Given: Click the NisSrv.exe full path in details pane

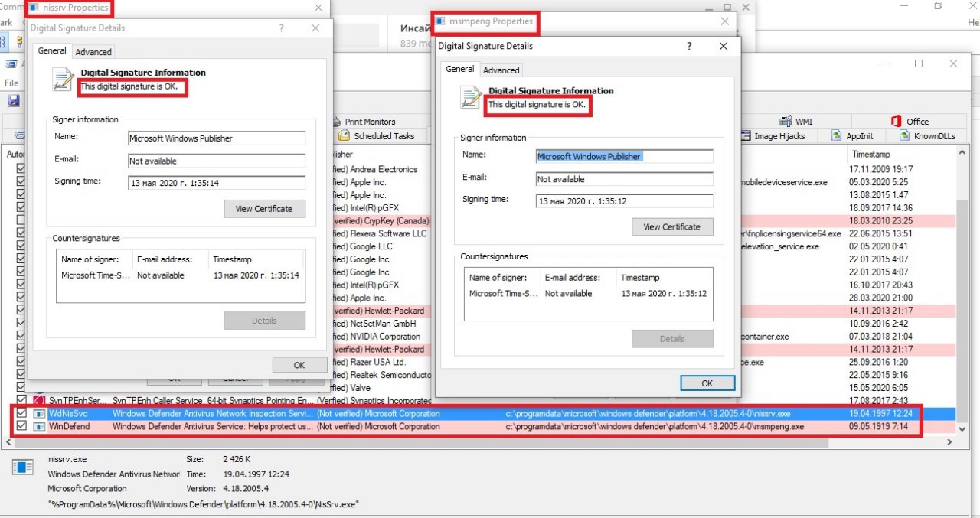Looking at the screenshot, I should click(x=204, y=504).
